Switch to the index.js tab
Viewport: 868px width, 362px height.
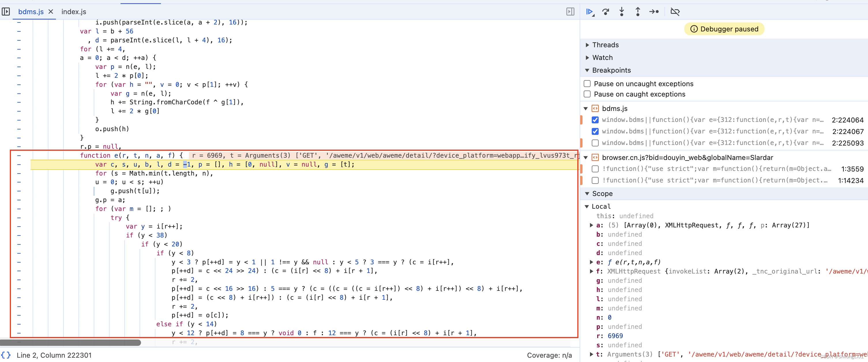[74, 12]
